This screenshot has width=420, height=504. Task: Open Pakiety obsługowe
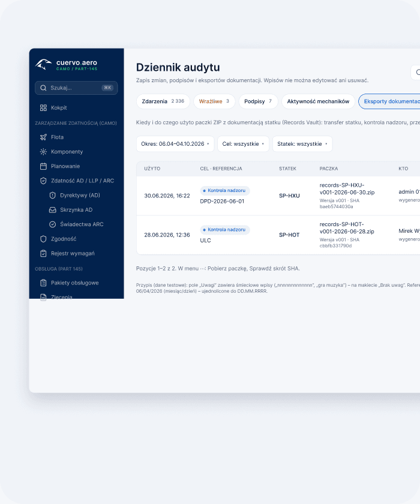point(76,283)
